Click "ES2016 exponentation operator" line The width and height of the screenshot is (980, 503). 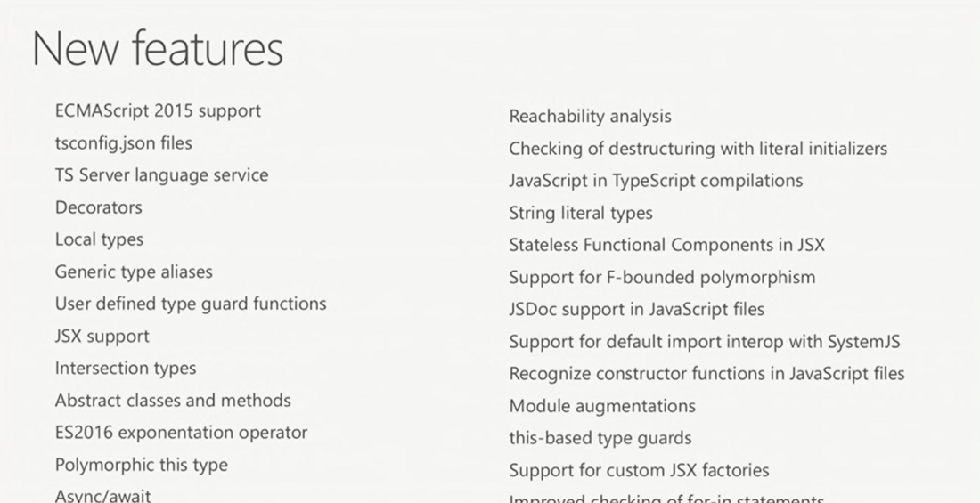click(181, 433)
